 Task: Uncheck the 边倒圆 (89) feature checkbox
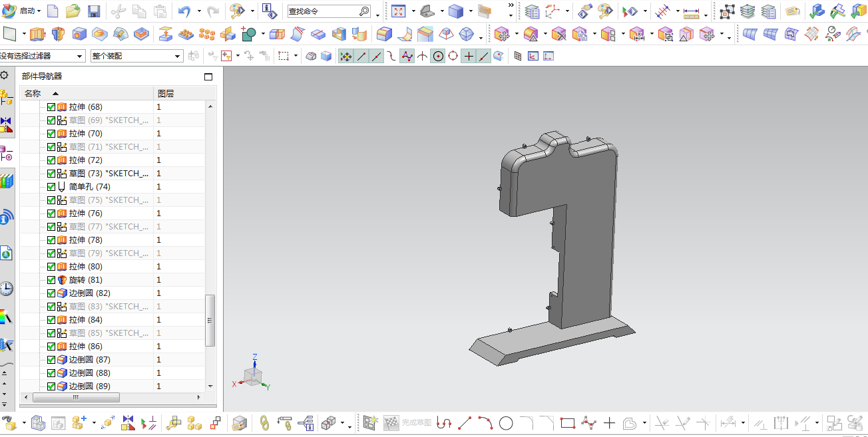tap(51, 386)
